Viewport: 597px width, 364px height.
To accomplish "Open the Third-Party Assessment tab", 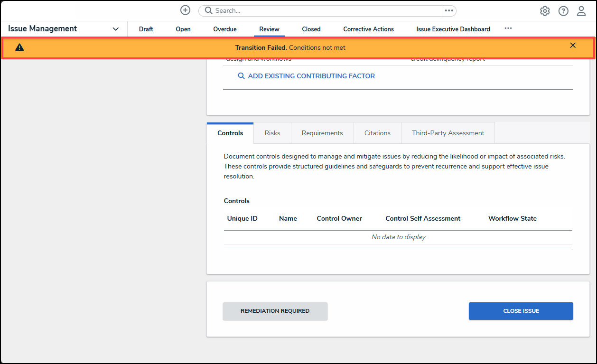I will 448,133.
